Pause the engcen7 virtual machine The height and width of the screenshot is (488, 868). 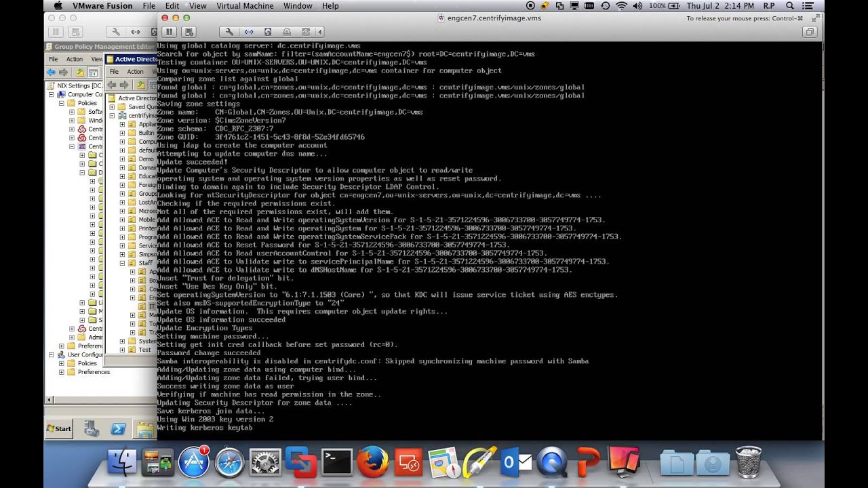click(x=169, y=32)
